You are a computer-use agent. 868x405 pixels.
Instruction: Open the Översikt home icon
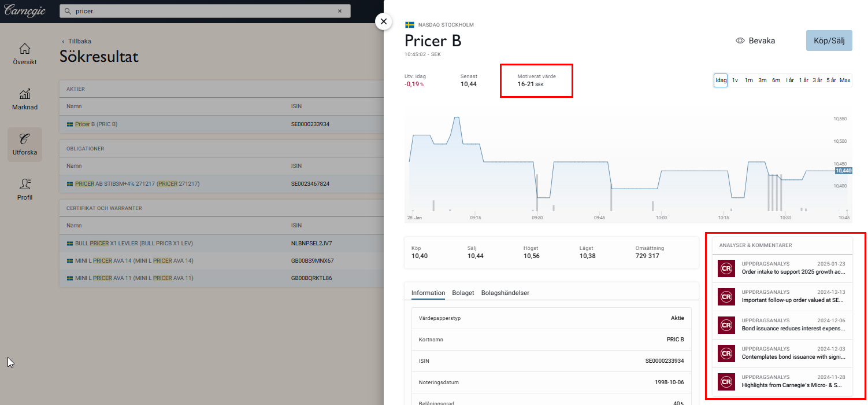click(x=25, y=49)
